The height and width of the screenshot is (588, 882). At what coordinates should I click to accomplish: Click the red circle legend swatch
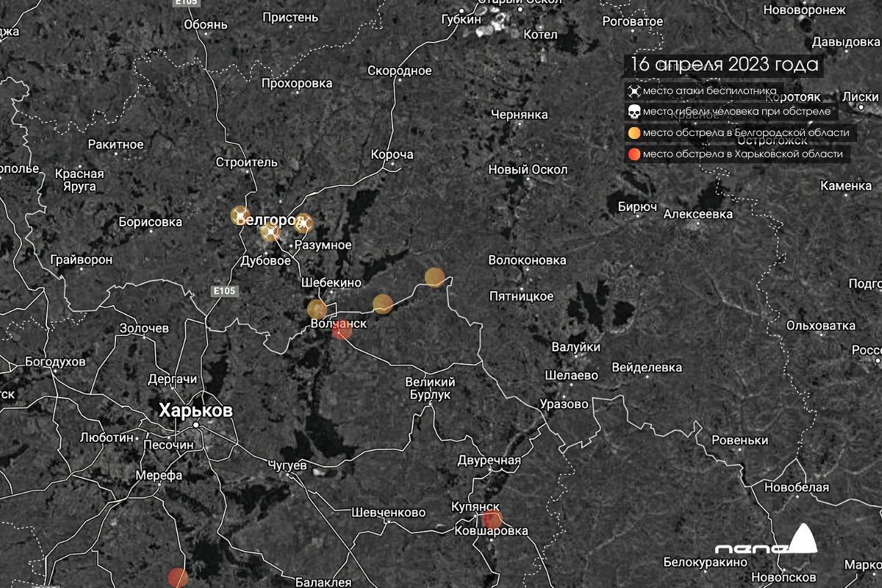click(x=633, y=154)
